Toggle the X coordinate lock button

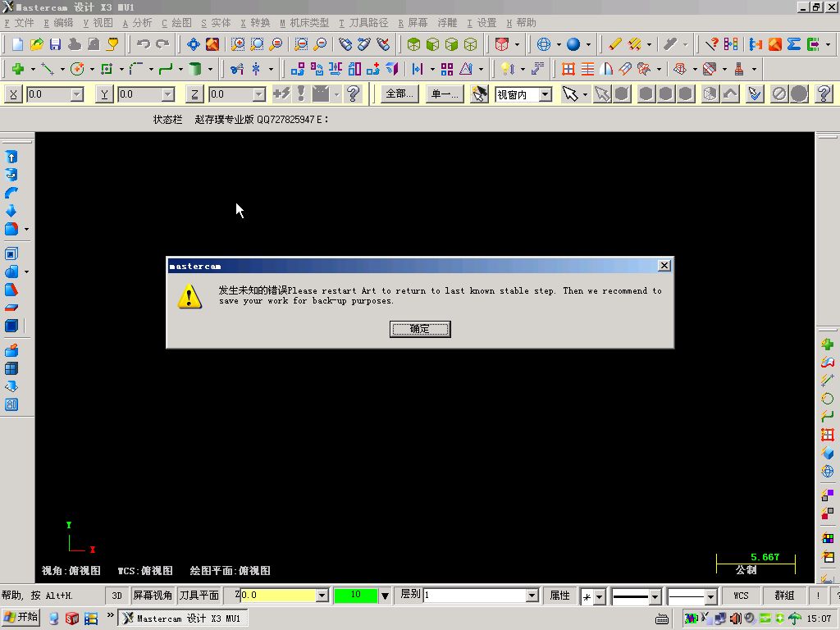(x=13, y=94)
